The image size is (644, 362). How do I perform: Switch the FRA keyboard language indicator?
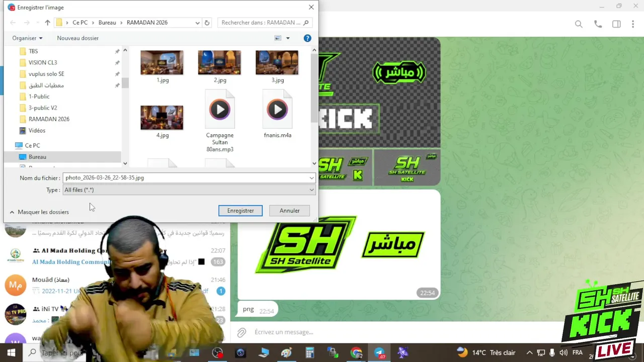(578, 353)
